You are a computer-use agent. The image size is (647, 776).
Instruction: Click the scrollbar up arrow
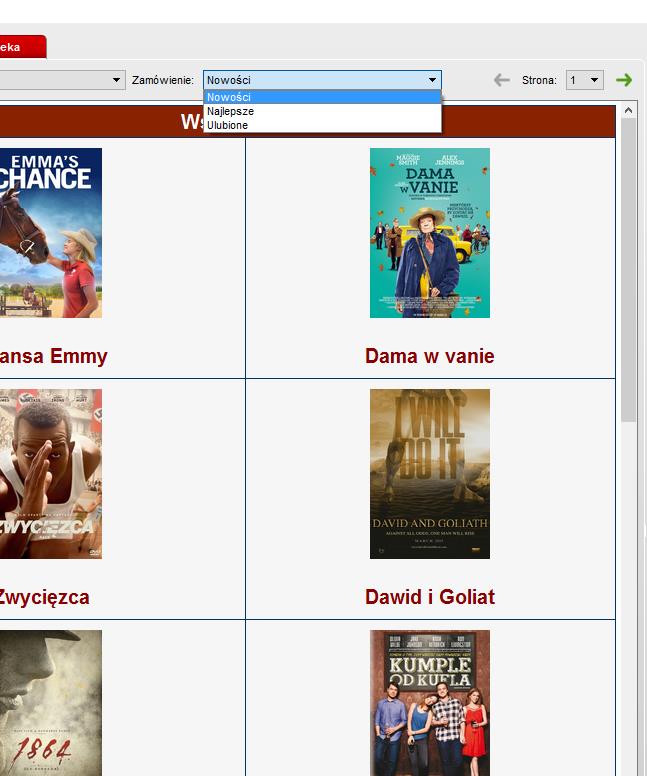(x=628, y=110)
